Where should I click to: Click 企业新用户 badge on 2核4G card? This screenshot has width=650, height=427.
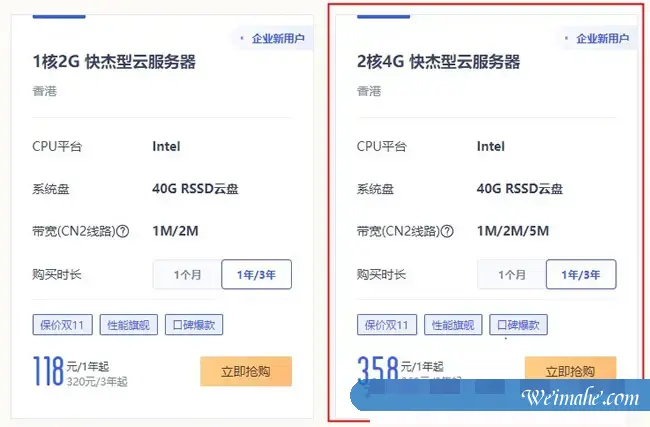click(597, 39)
